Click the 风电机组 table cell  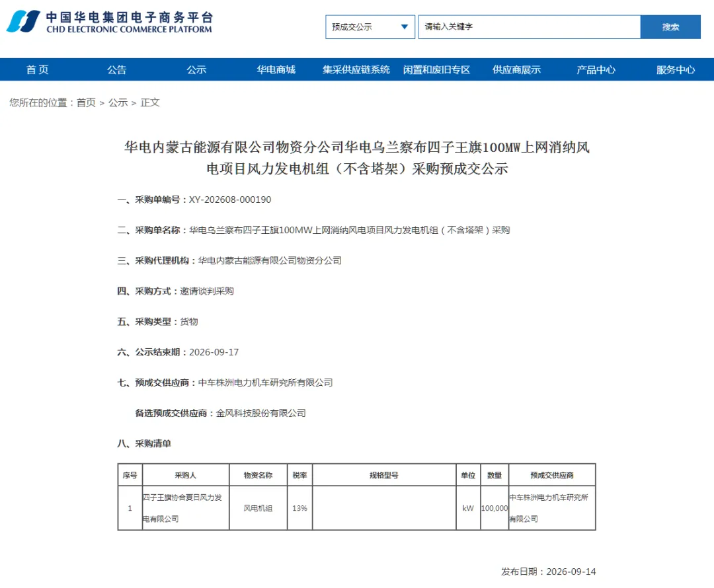(x=258, y=508)
